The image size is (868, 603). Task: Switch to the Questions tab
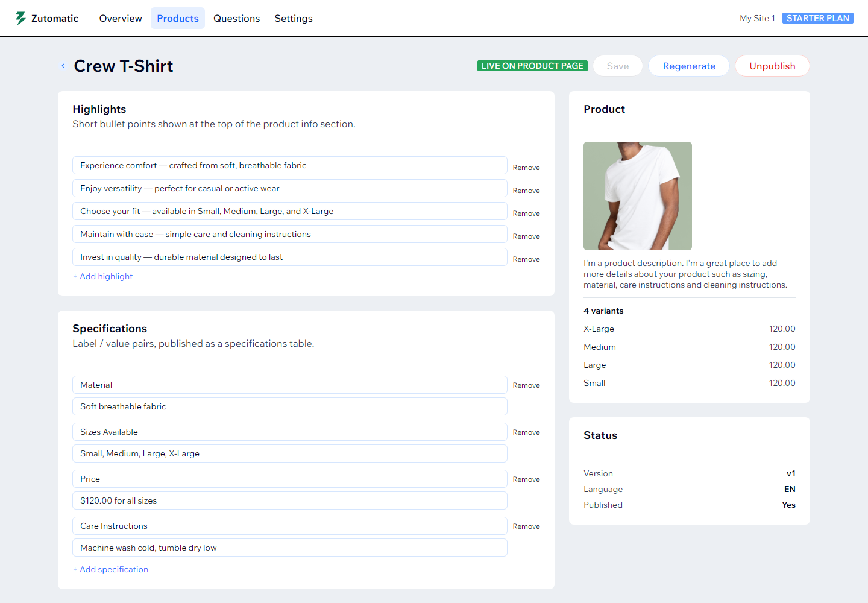(x=236, y=18)
